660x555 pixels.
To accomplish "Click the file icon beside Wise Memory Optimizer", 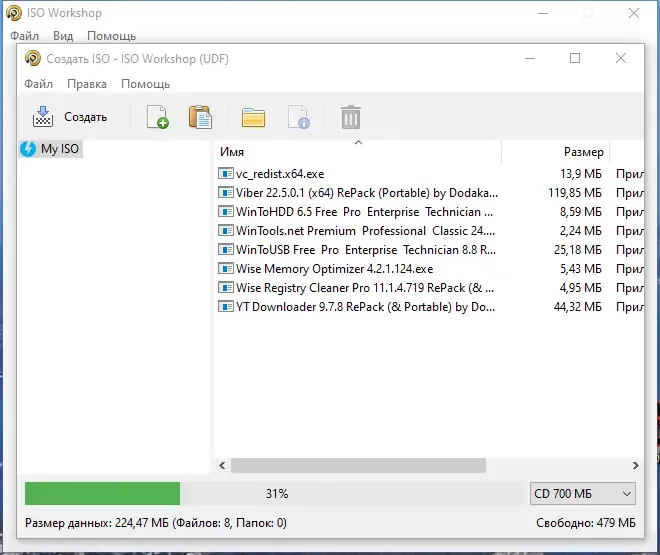I will [226, 268].
